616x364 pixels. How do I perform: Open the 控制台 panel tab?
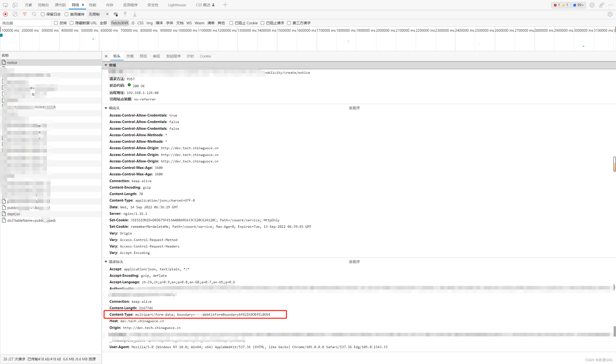44,5
